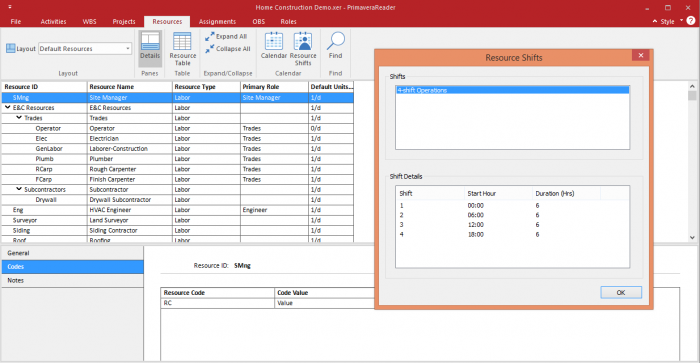Select the FCarp resource row
The height and width of the screenshot is (363, 700).
(178, 179)
